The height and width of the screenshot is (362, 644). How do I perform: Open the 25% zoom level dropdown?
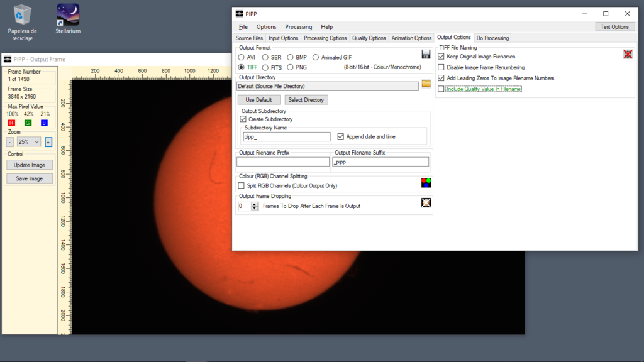pos(29,141)
